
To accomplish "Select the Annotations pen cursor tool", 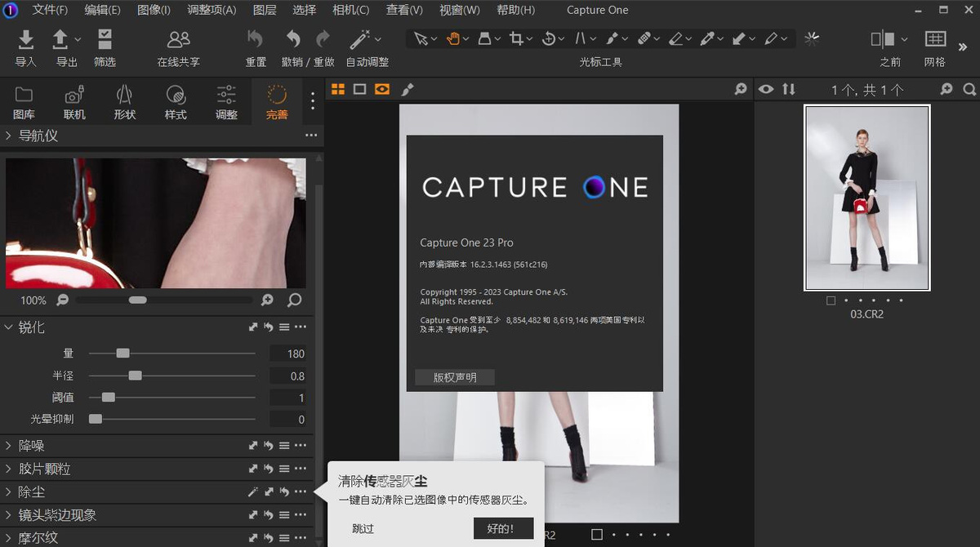I will pos(771,38).
